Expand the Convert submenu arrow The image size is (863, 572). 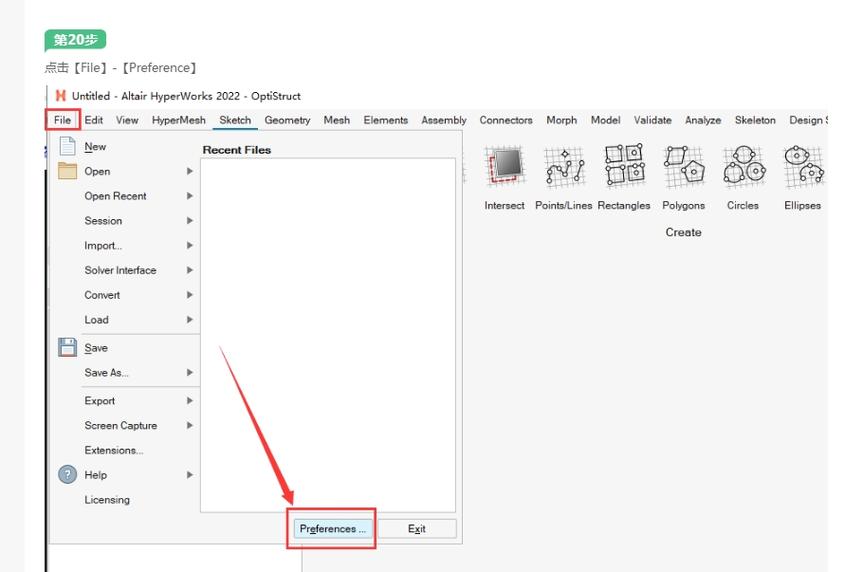coord(189,295)
